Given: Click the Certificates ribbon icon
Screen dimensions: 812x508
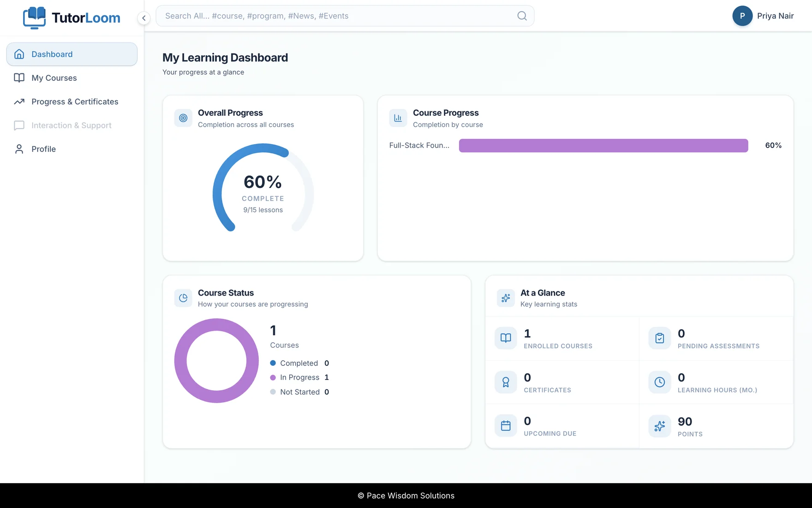Looking at the screenshot, I should click(x=506, y=382).
